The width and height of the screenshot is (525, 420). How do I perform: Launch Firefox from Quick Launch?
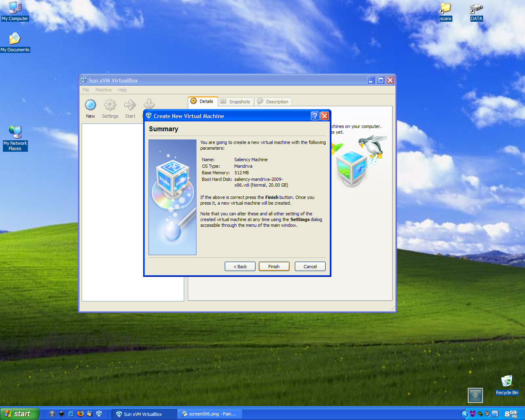[x=80, y=414]
